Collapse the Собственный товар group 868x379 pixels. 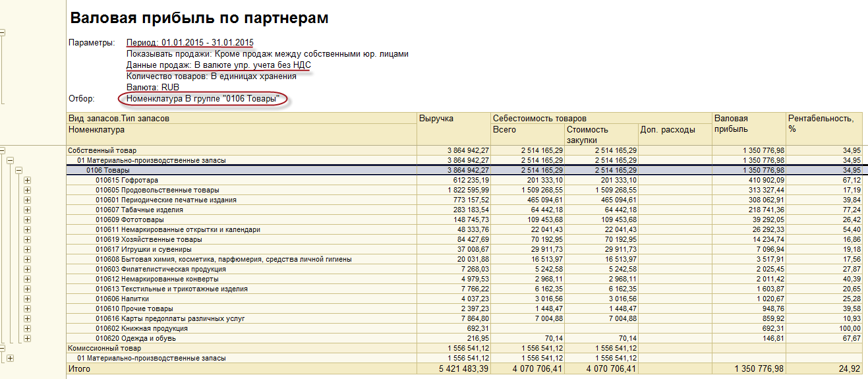(3, 150)
